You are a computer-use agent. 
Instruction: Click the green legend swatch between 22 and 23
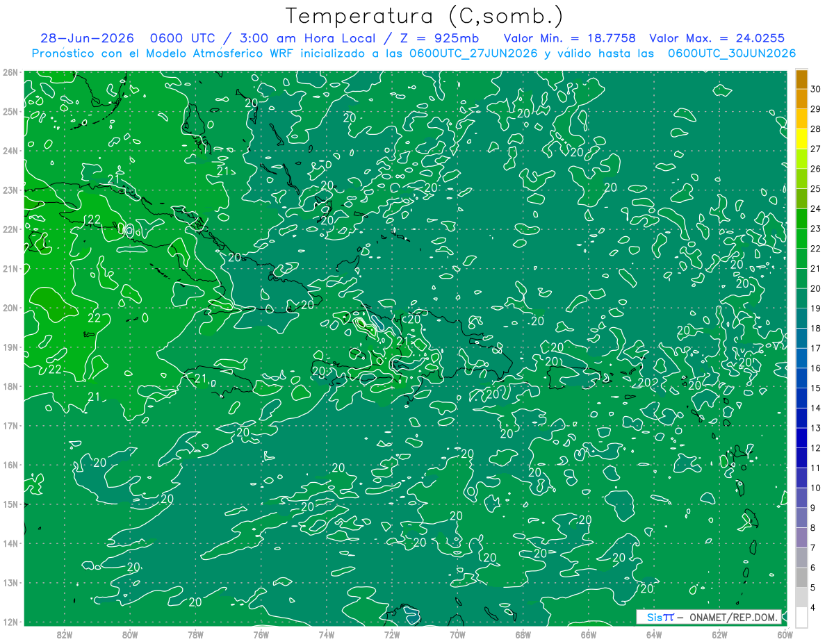coord(801,238)
